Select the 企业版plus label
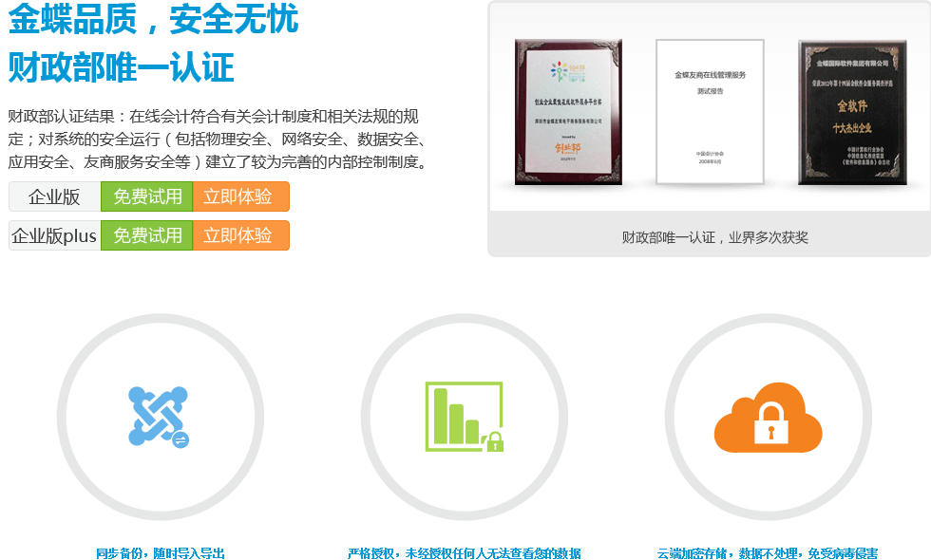The width and height of the screenshot is (931, 560). [x=55, y=235]
